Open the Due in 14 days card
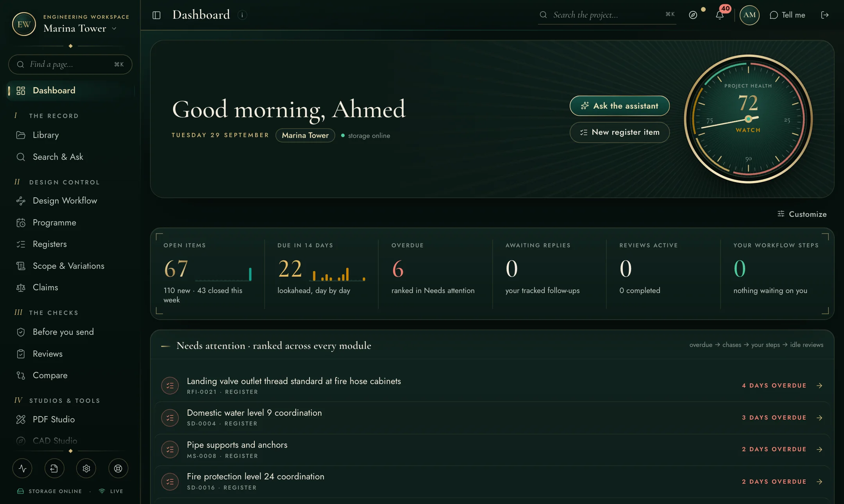Screen dimensions: 844x504 pyautogui.click(x=322, y=273)
